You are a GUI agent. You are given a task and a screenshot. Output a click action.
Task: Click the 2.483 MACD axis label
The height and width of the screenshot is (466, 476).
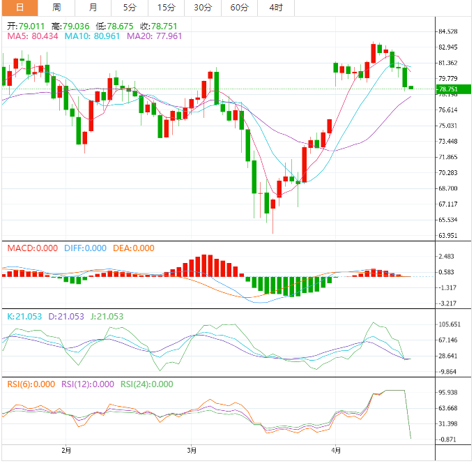[446, 257]
